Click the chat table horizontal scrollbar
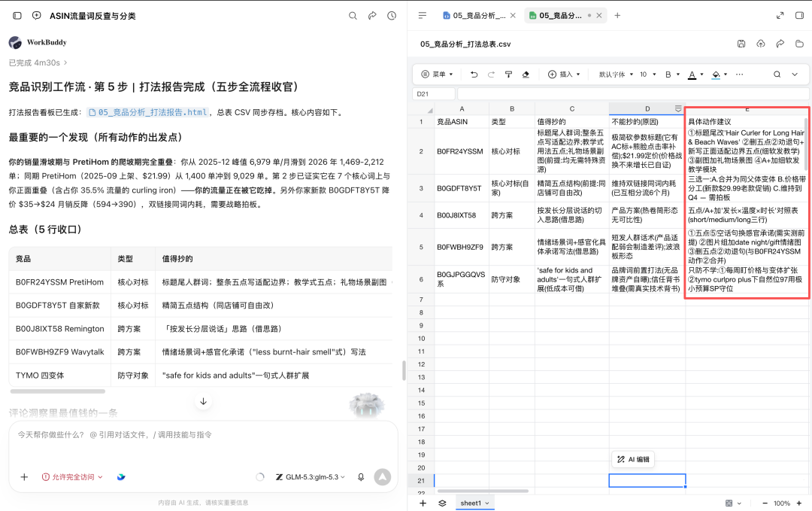This screenshot has height=511, width=812. click(57, 391)
